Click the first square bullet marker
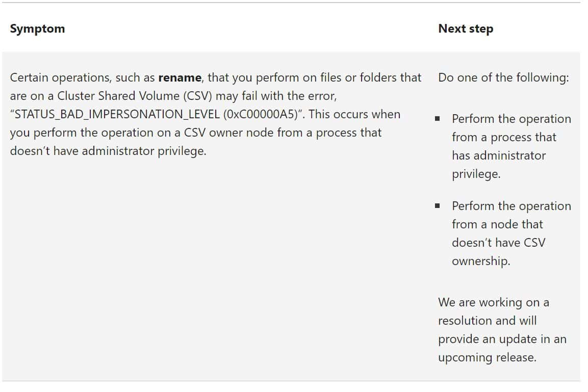The height and width of the screenshot is (392, 588). point(437,119)
